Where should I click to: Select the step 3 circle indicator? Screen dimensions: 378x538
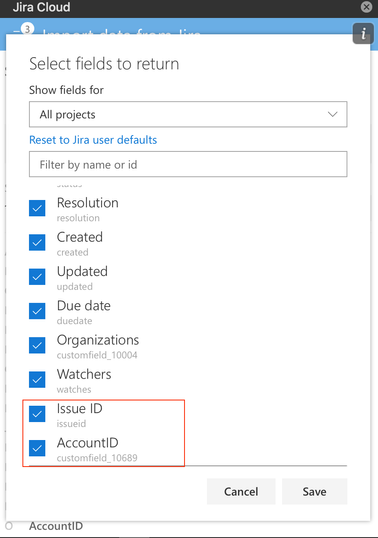(x=27, y=29)
